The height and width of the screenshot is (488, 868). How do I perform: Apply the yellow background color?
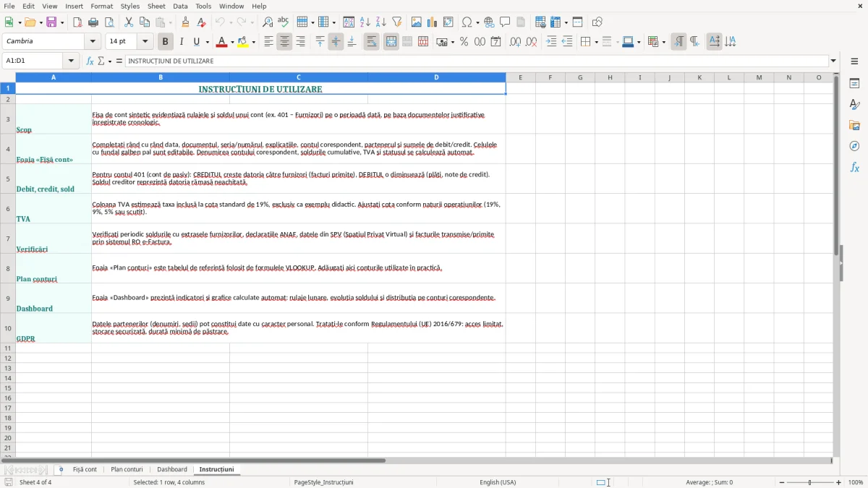243,42
